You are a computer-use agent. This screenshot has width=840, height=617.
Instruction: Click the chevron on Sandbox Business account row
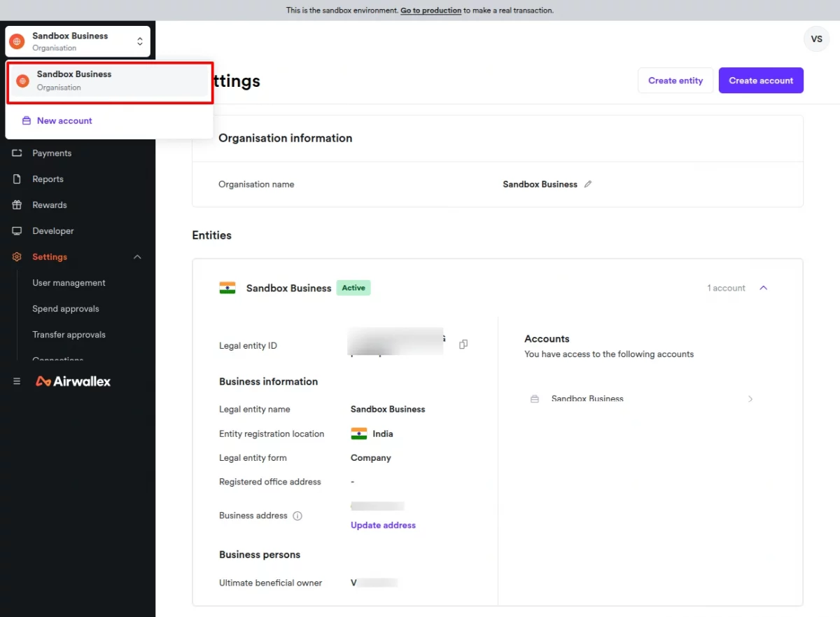pyautogui.click(x=750, y=398)
